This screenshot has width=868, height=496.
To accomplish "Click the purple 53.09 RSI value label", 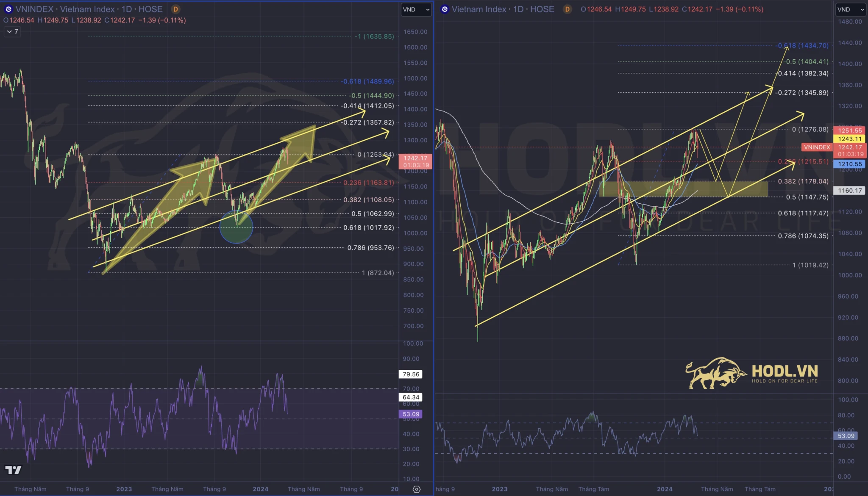I will (411, 414).
